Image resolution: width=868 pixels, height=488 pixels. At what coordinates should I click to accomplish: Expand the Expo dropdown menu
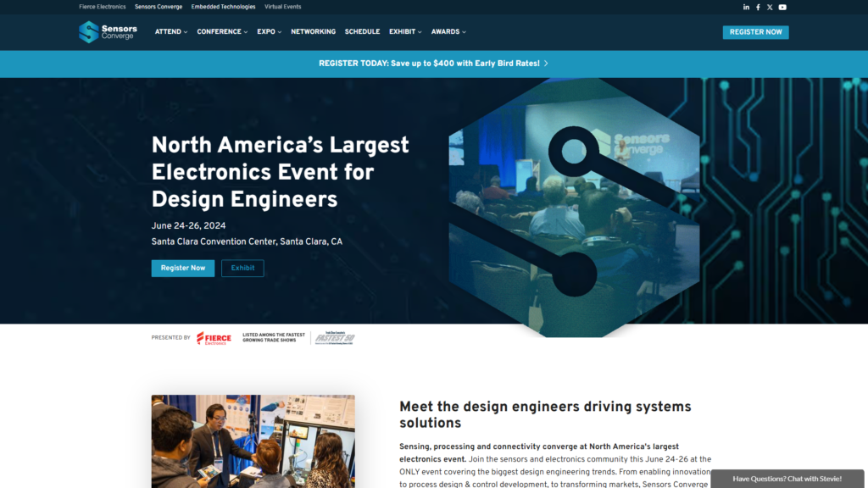[x=269, y=32]
